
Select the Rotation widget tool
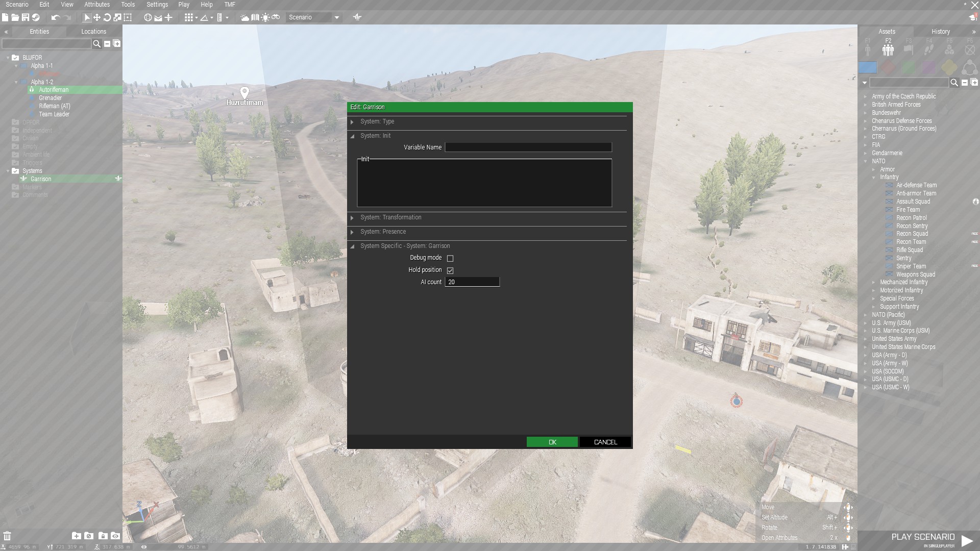(107, 17)
